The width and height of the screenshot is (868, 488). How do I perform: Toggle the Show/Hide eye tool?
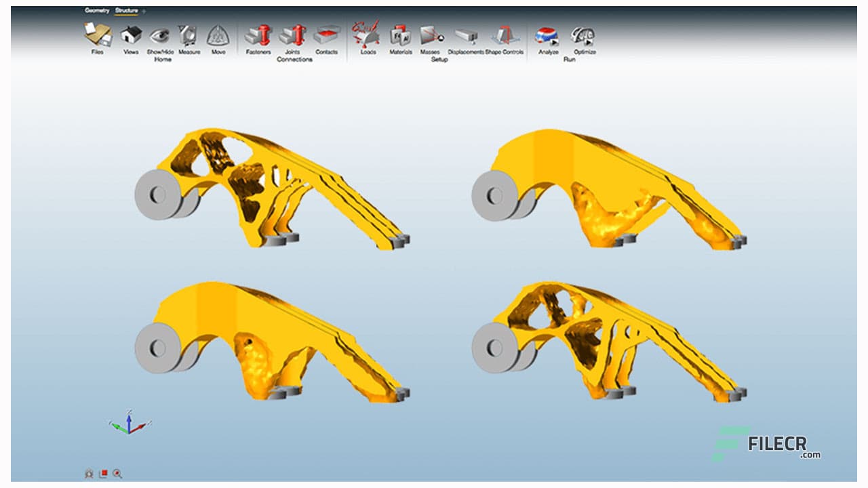[159, 35]
